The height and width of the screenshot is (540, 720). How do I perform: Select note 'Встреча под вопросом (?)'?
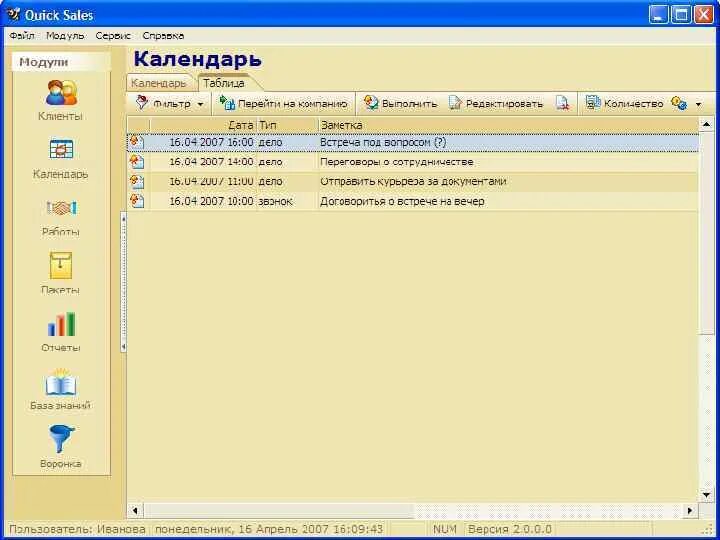(x=383, y=142)
